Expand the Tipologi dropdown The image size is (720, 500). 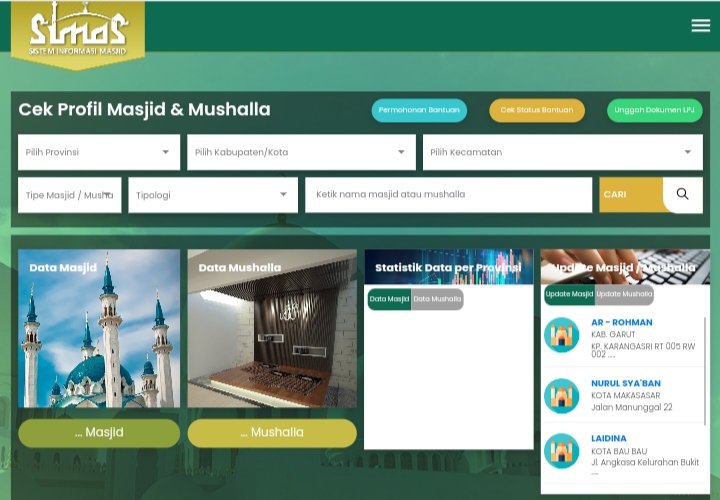tap(212, 195)
